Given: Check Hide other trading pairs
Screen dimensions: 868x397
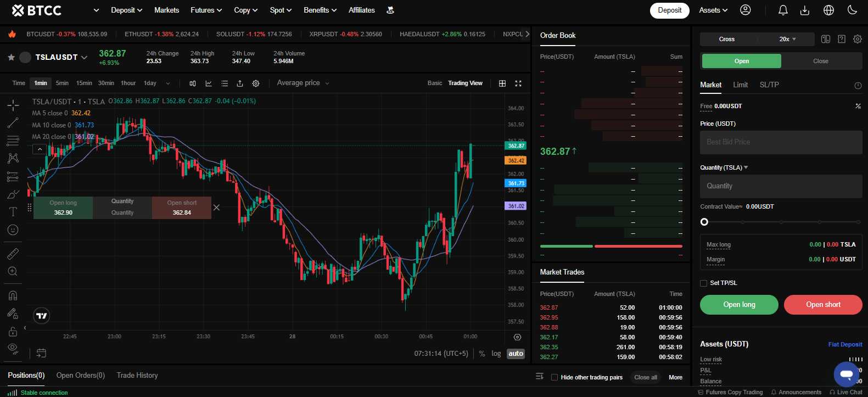Looking at the screenshot, I should click(555, 377).
